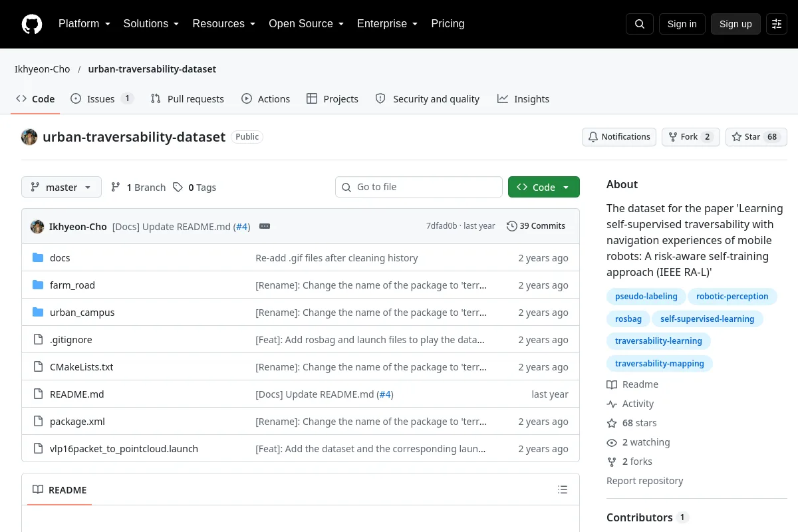
Task: Open the robotic-perception topic tag
Action: point(732,297)
